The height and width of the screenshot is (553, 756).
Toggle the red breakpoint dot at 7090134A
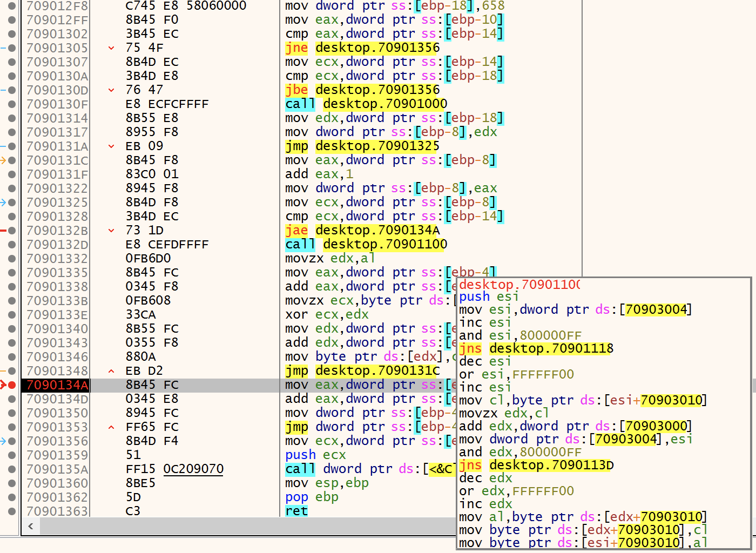point(12,385)
